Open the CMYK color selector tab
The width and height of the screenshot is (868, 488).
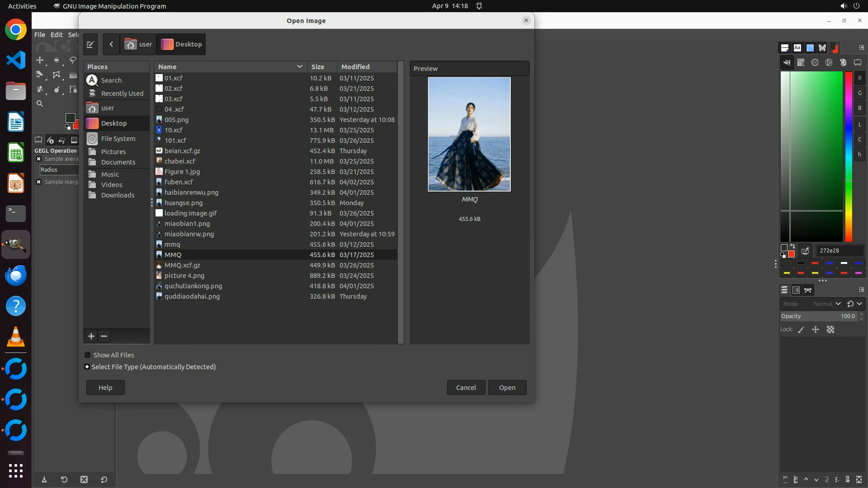click(801, 63)
